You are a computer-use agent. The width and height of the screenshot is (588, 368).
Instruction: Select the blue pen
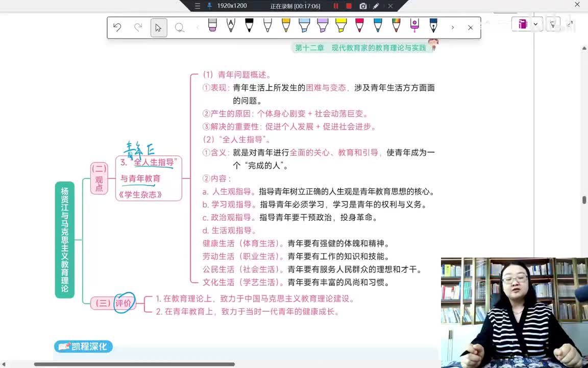point(378,25)
